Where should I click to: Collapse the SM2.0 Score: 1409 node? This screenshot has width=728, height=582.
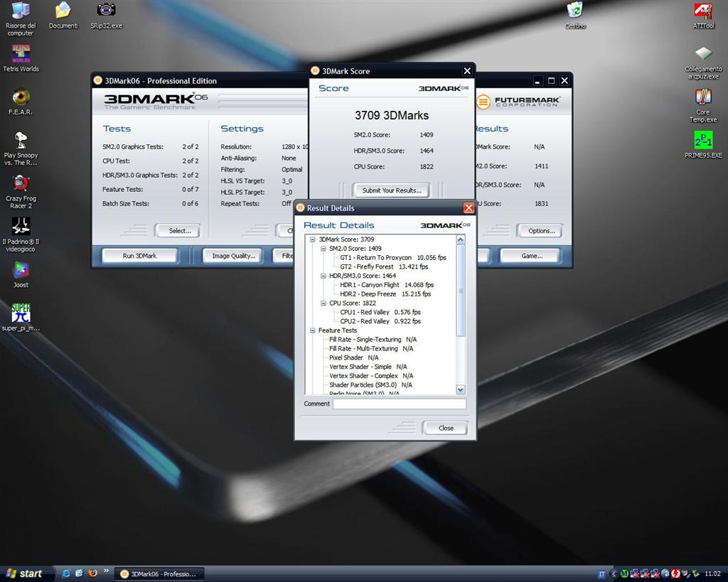pos(323,249)
